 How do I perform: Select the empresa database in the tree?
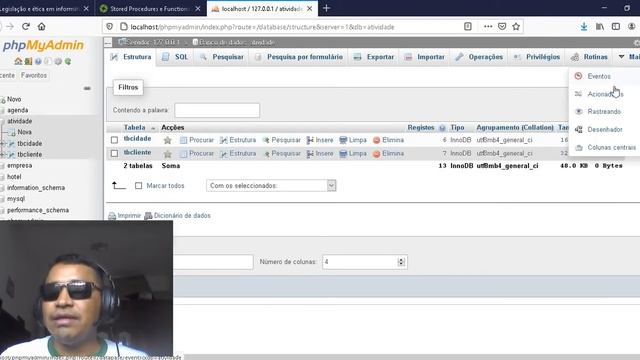pos(19,166)
